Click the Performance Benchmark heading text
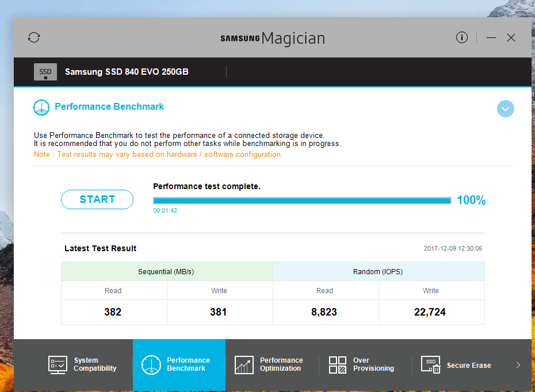The height and width of the screenshot is (392, 535). point(109,107)
